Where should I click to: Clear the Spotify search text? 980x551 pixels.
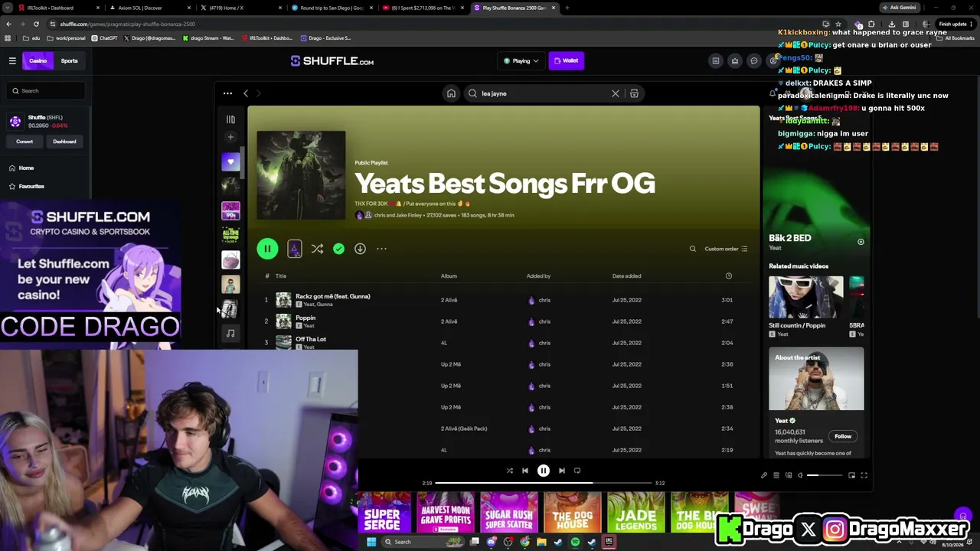(x=615, y=93)
